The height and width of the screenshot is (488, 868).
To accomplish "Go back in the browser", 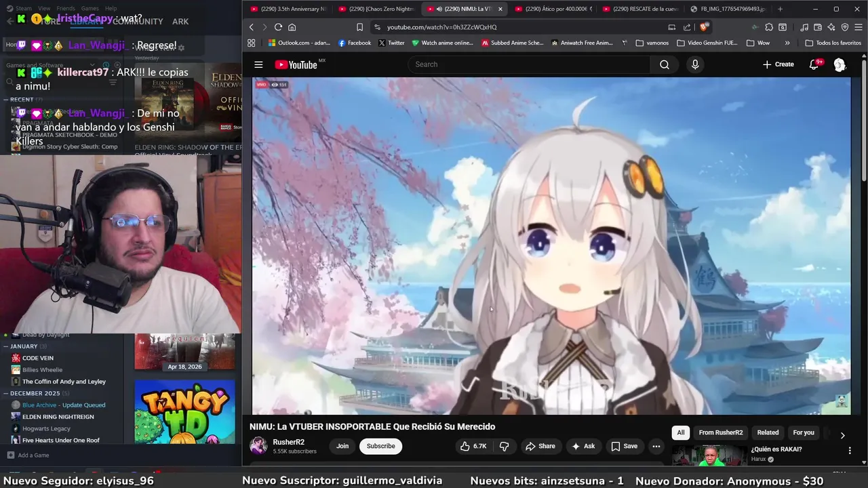I will [251, 27].
